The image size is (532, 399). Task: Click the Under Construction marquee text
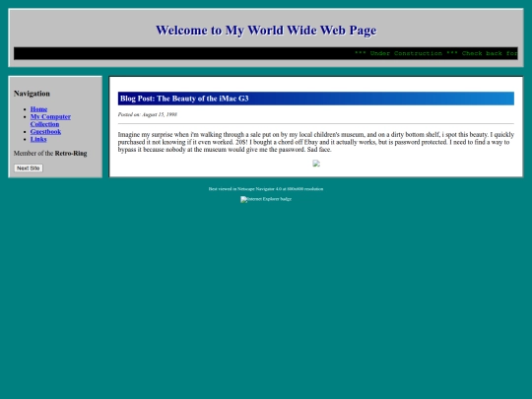coord(435,53)
